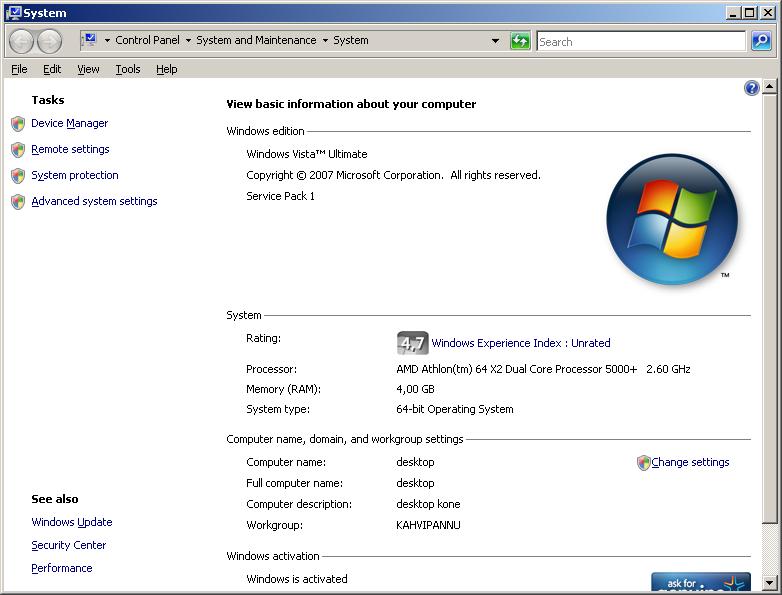The image size is (782, 595).
Task: Click the Back navigation arrow button
Action: pyautogui.click(x=22, y=41)
